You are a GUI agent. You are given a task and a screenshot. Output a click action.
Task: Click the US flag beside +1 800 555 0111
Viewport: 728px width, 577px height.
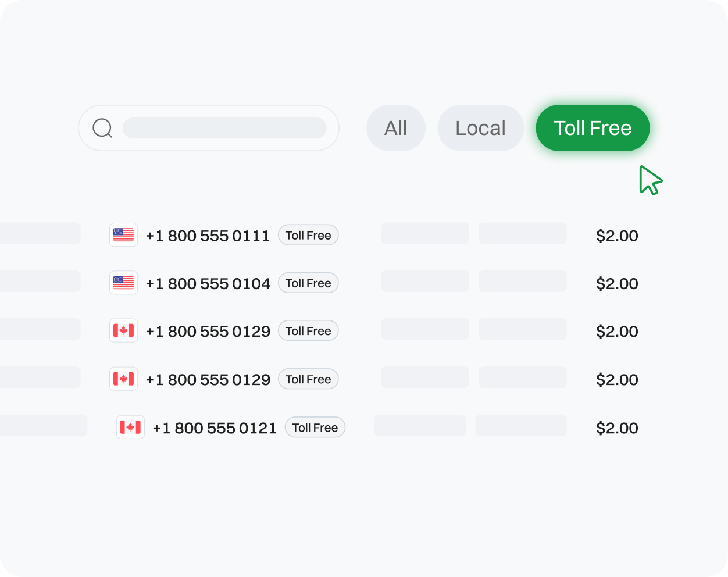(124, 235)
